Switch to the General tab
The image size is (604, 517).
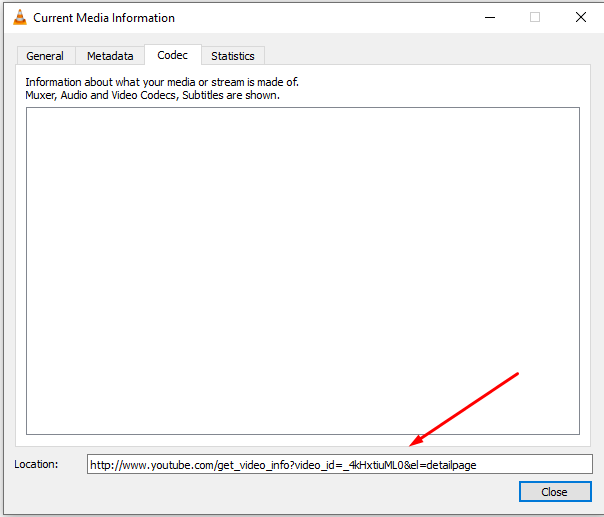45,56
